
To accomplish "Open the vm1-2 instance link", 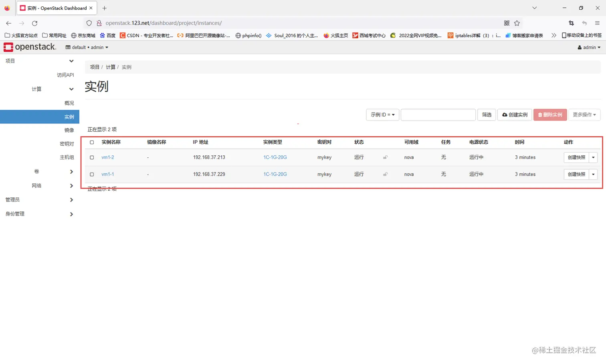I will point(108,157).
